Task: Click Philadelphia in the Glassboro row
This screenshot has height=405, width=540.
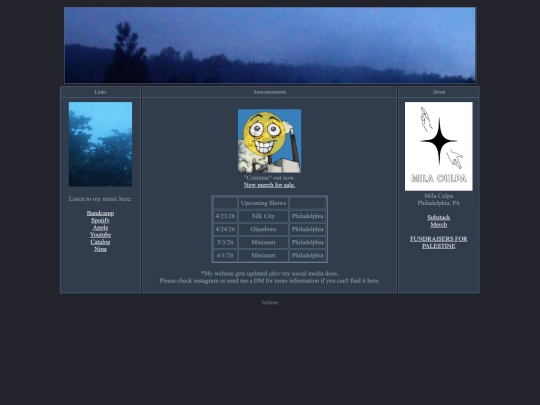Action: coord(308,229)
